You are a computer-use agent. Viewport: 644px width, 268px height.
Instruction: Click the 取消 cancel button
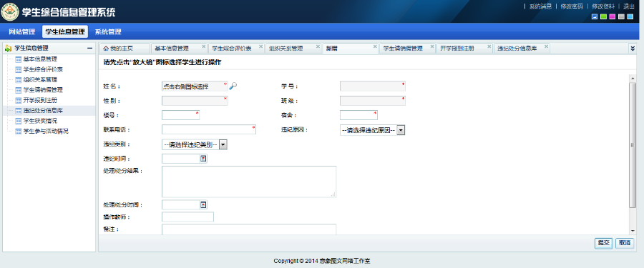(624, 243)
